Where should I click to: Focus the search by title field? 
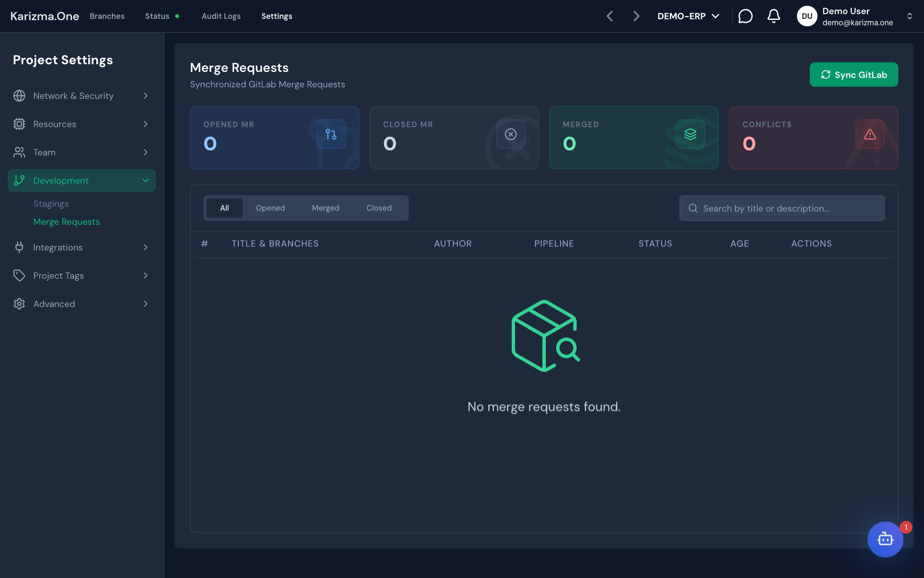pyautogui.click(x=782, y=208)
